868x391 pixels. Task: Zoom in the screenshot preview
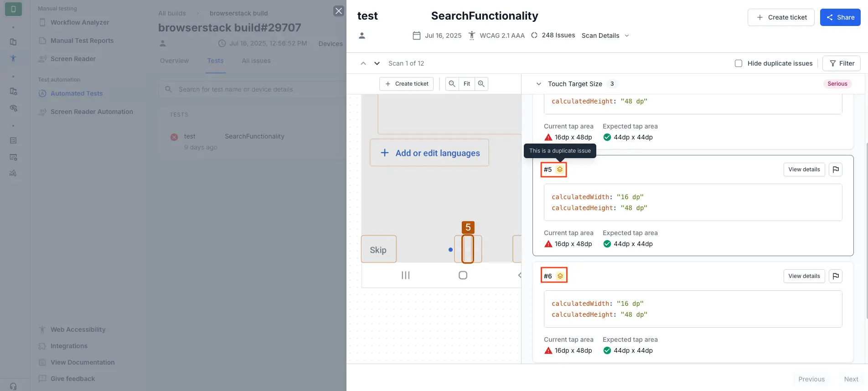click(481, 84)
